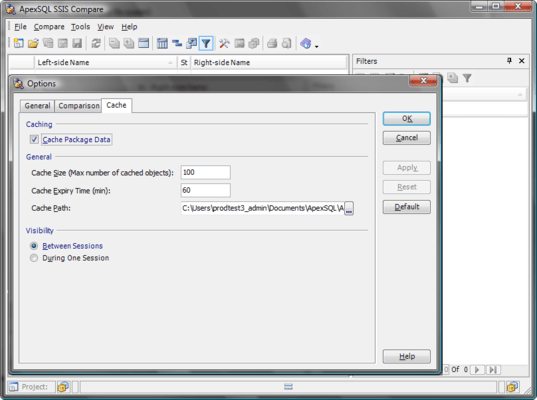Click the Help button in Options dialog
Screen dimensions: 537x400
point(407,357)
